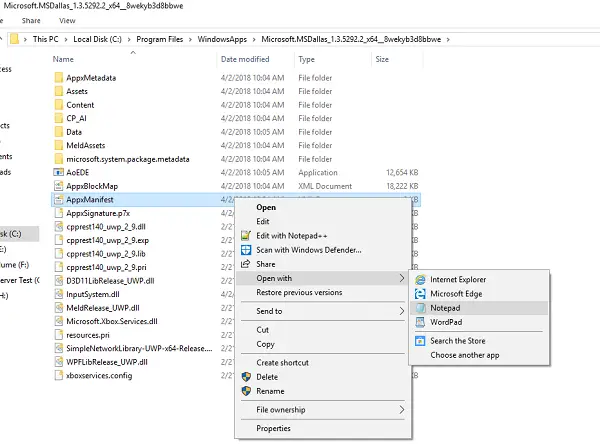Click the MeldRelease_UWP.dll file icon
This screenshot has width=600, height=444.
click(59, 308)
